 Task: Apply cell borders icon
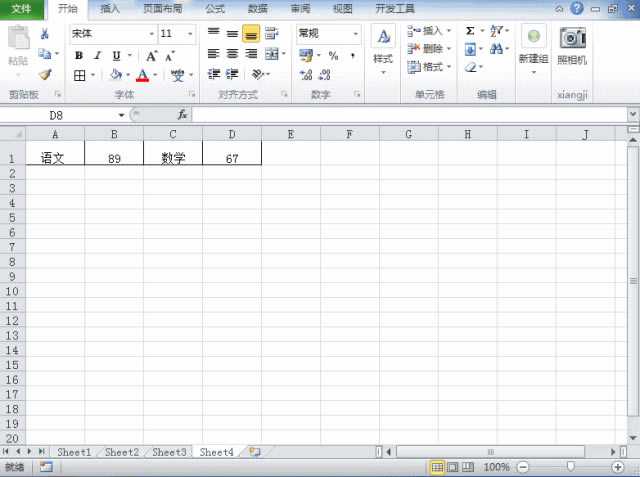[x=80, y=75]
